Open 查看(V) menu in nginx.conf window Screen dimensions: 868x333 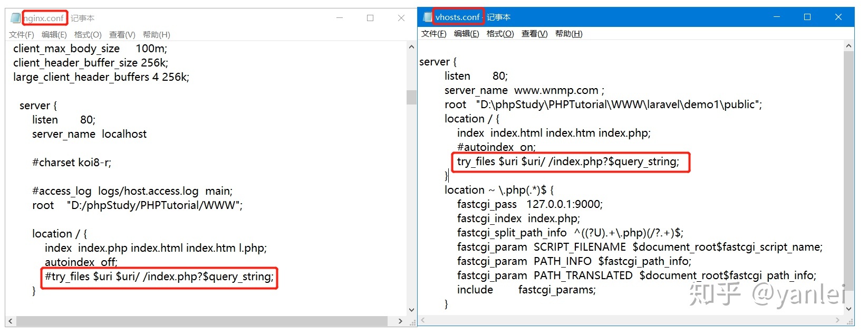click(122, 35)
